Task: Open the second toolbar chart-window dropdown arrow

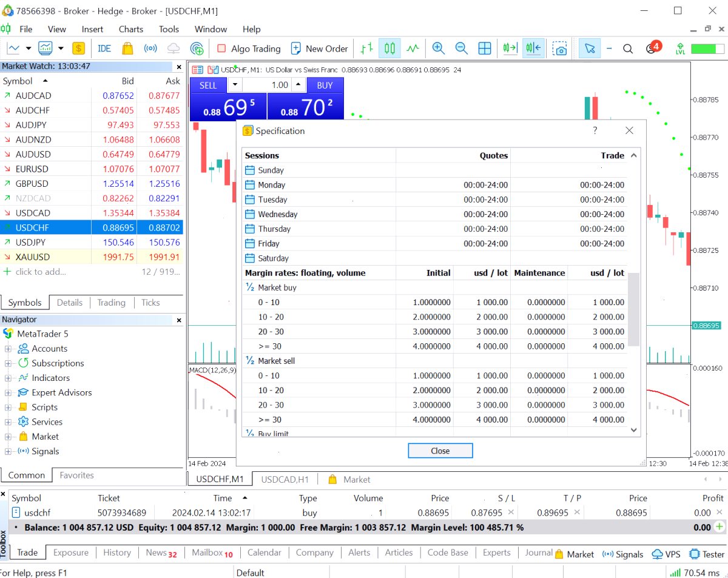Action: pos(61,49)
